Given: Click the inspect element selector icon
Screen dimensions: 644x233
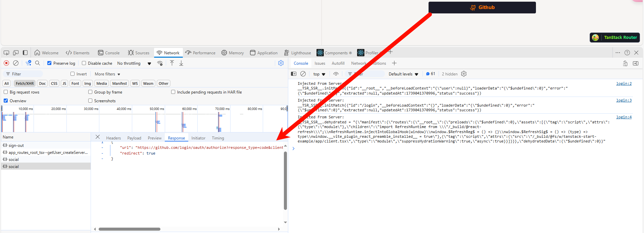Looking at the screenshot, I should 6,53.
